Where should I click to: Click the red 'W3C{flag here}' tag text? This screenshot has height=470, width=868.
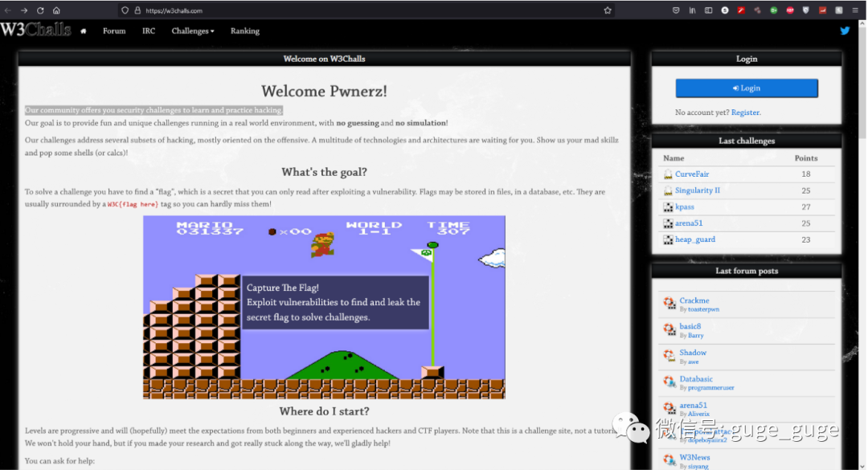coord(133,204)
